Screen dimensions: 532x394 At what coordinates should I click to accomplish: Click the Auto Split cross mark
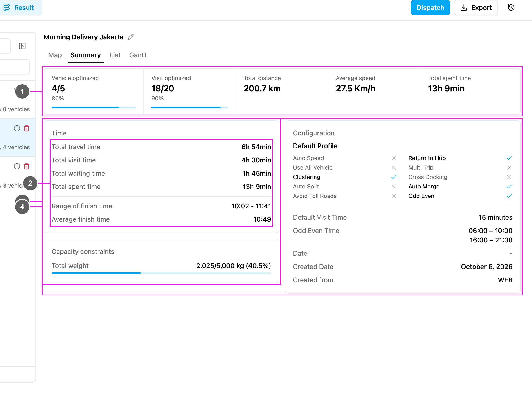pyautogui.click(x=394, y=187)
